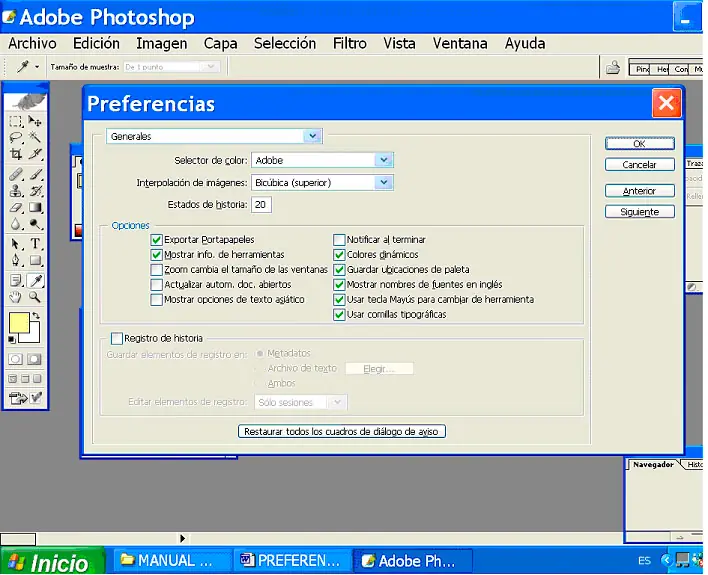Open the Ayuda menu
Image resolution: width=708 pixels, height=575 pixels.
tap(525, 43)
